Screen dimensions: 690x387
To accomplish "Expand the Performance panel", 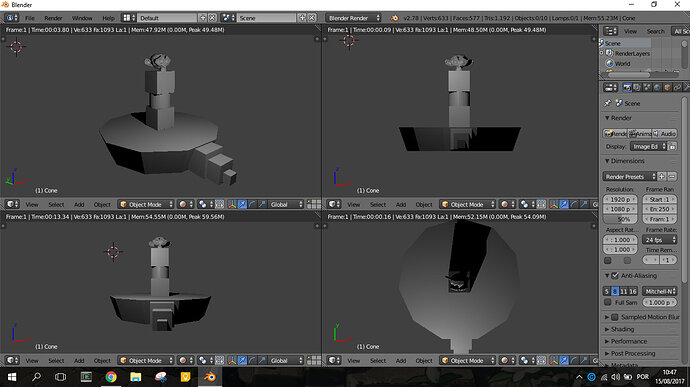I will (x=628, y=341).
